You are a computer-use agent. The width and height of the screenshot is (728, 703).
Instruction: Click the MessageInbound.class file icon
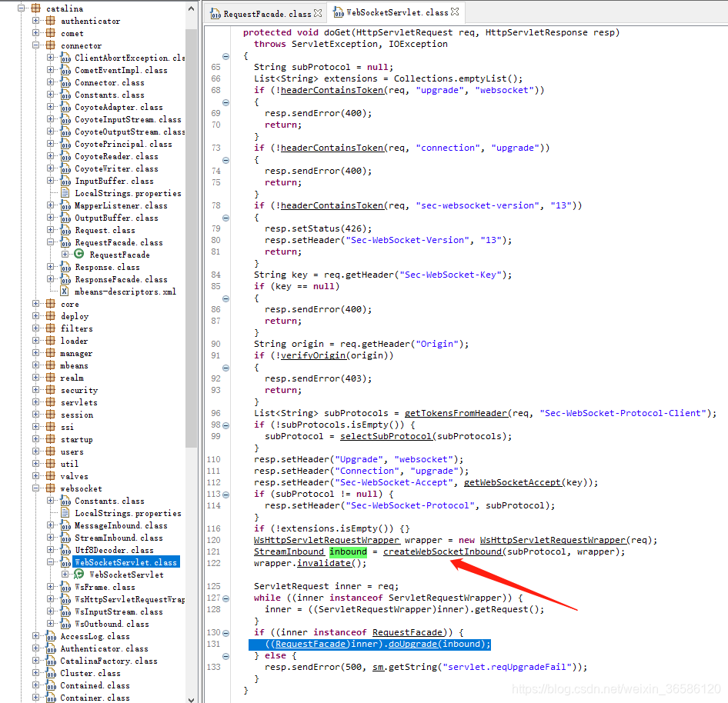65,525
